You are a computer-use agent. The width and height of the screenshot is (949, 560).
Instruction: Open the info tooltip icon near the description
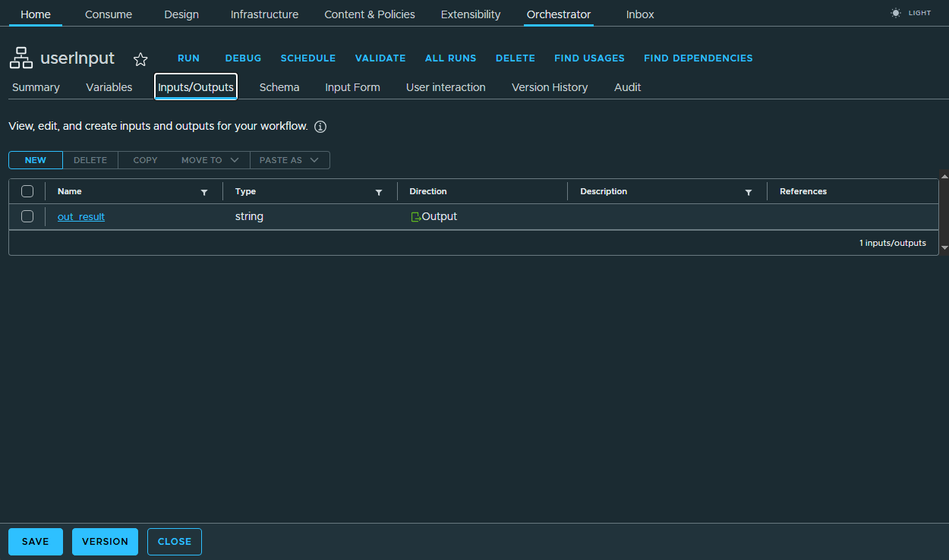[x=320, y=126]
